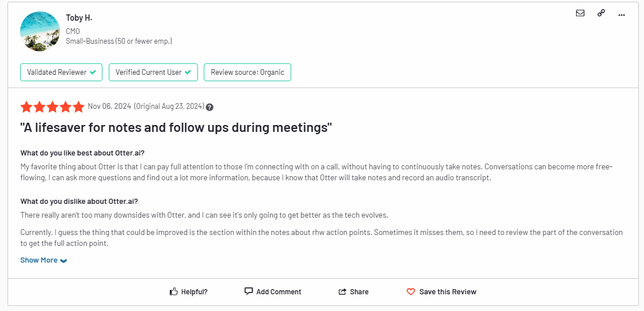Click the Add Comment speech bubble icon
This screenshot has height=311, width=644.
click(x=249, y=291)
